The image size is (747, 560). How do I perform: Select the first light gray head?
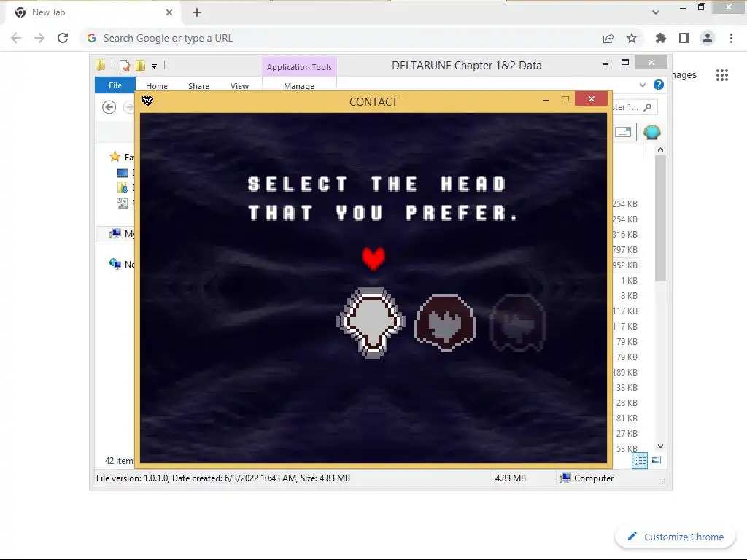pos(371,322)
